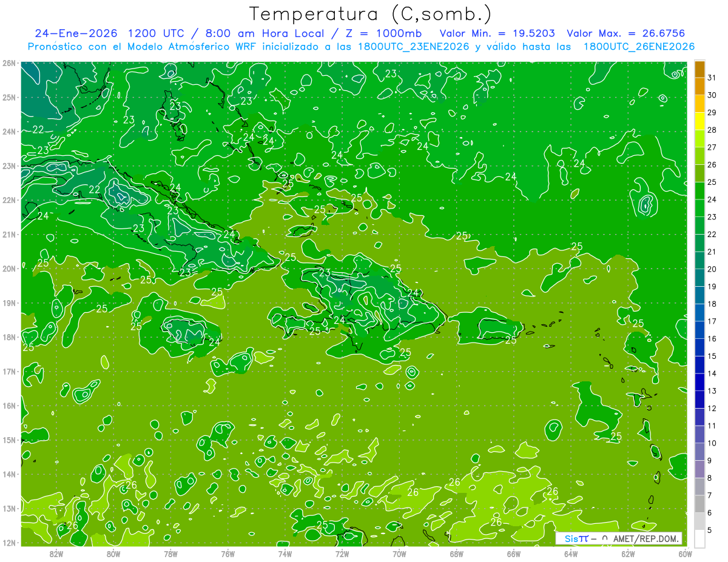728x562 pixels.
Task: Click the '82W' longitude axis label
Action: click(x=56, y=553)
